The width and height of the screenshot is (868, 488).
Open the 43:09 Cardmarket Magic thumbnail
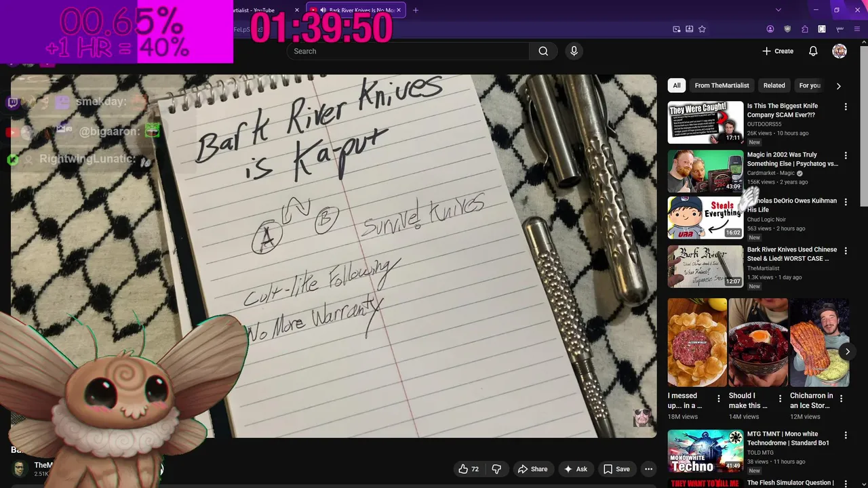(705, 171)
